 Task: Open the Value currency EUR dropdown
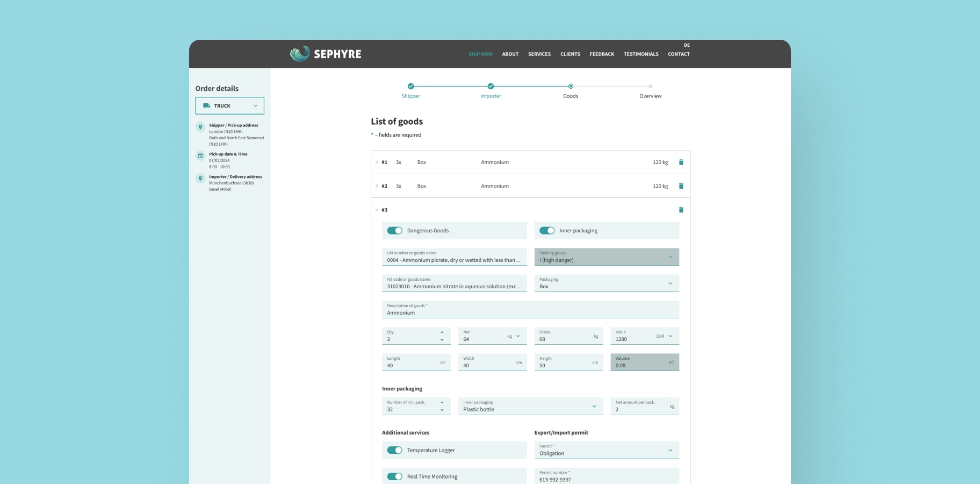[x=665, y=336]
